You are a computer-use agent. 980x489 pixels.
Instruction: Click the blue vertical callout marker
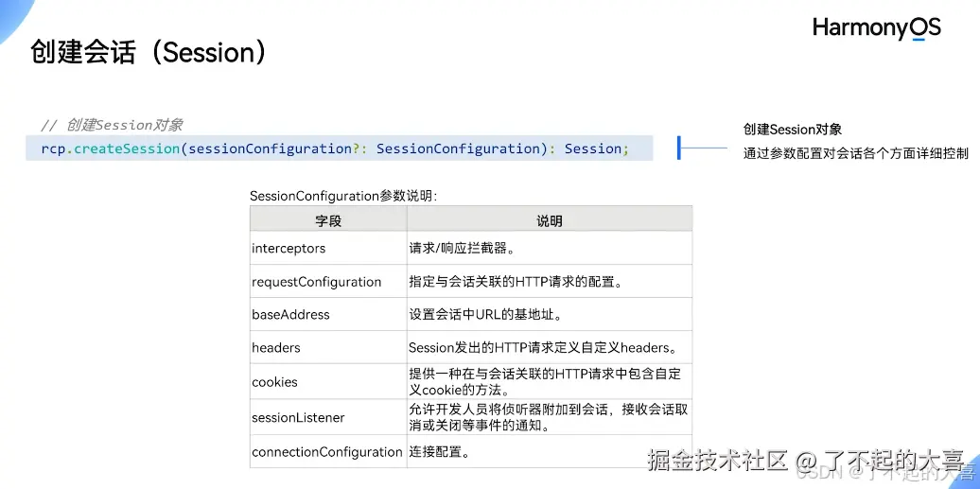[x=678, y=148]
